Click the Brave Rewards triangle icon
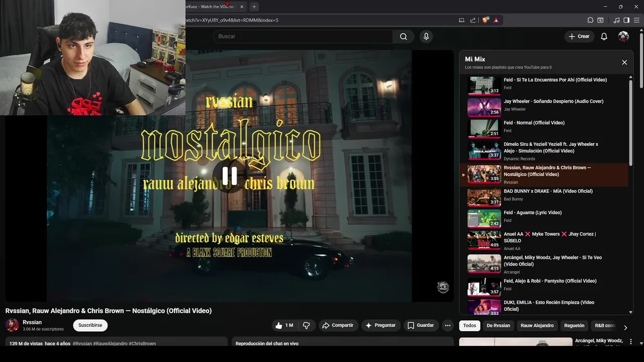The width and height of the screenshot is (644, 362). tap(496, 20)
